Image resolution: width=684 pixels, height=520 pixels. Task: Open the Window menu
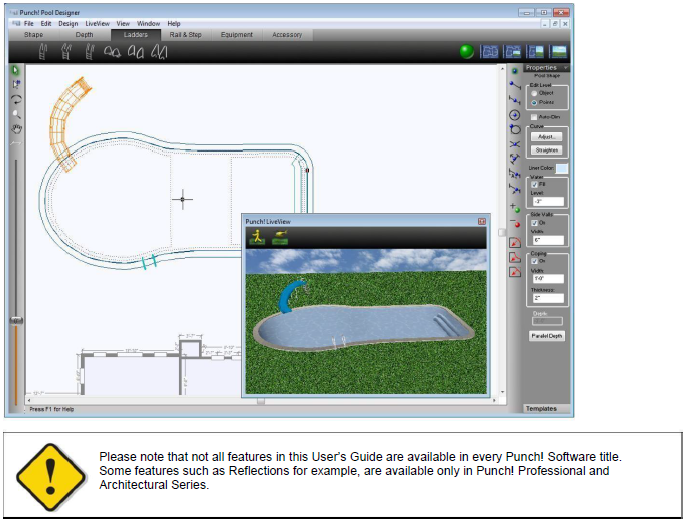(148, 24)
